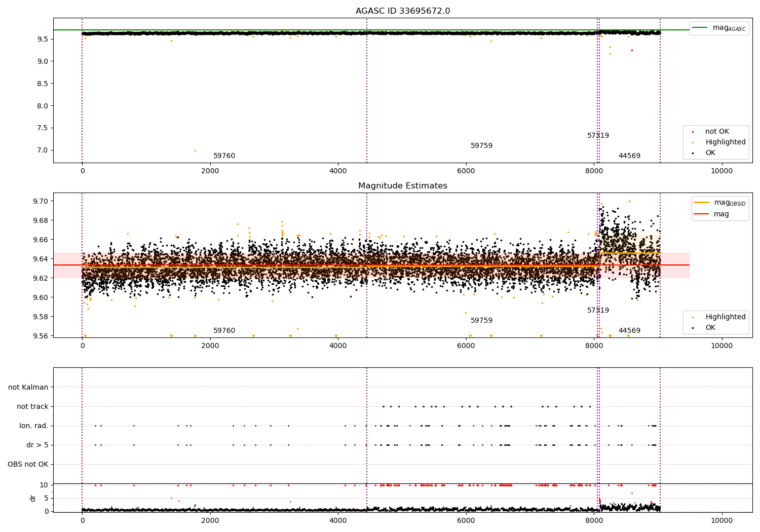The height and width of the screenshot is (532, 760).
Task: Click x-axis tick 6000 in Magnitude Estimates plot
Action: coord(466,346)
